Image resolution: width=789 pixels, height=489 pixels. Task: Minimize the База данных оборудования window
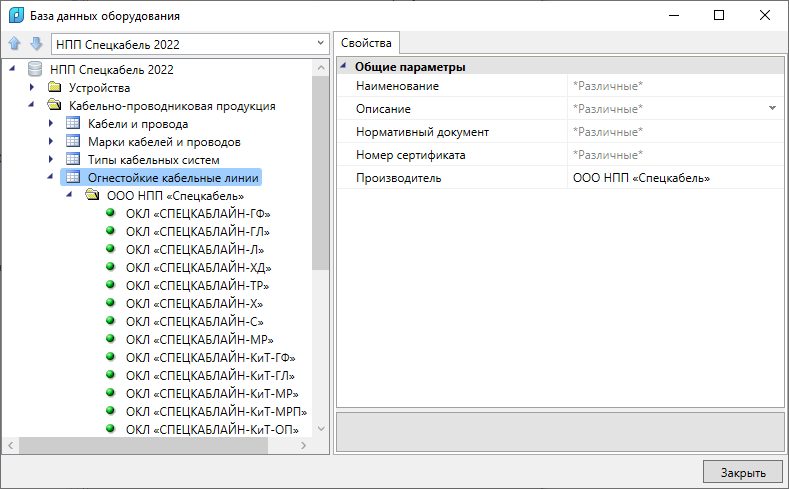pyautogui.click(x=674, y=15)
